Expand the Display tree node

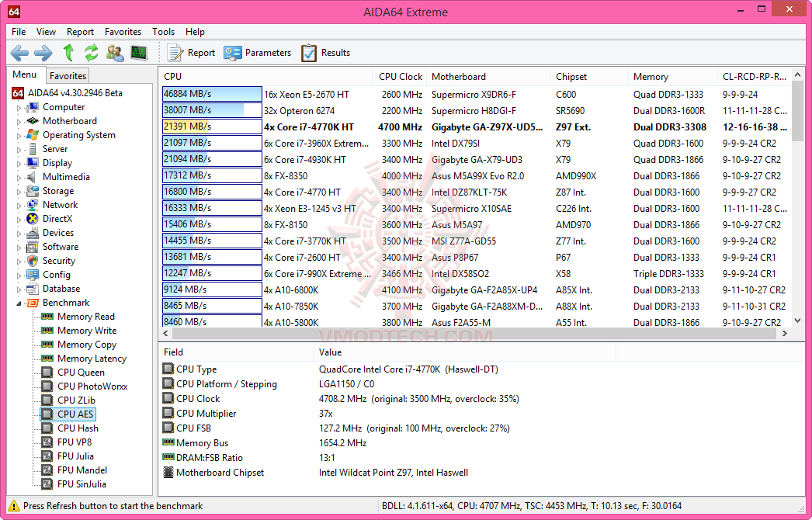[19, 164]
